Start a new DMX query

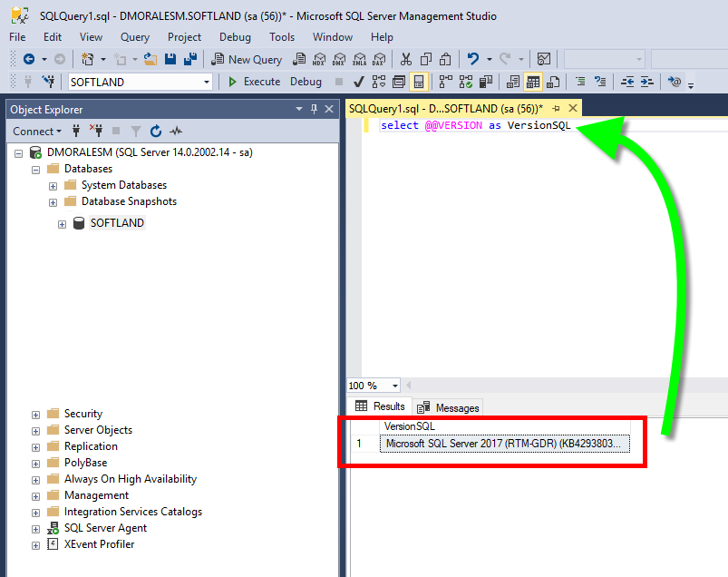click(x=339, y=59)
